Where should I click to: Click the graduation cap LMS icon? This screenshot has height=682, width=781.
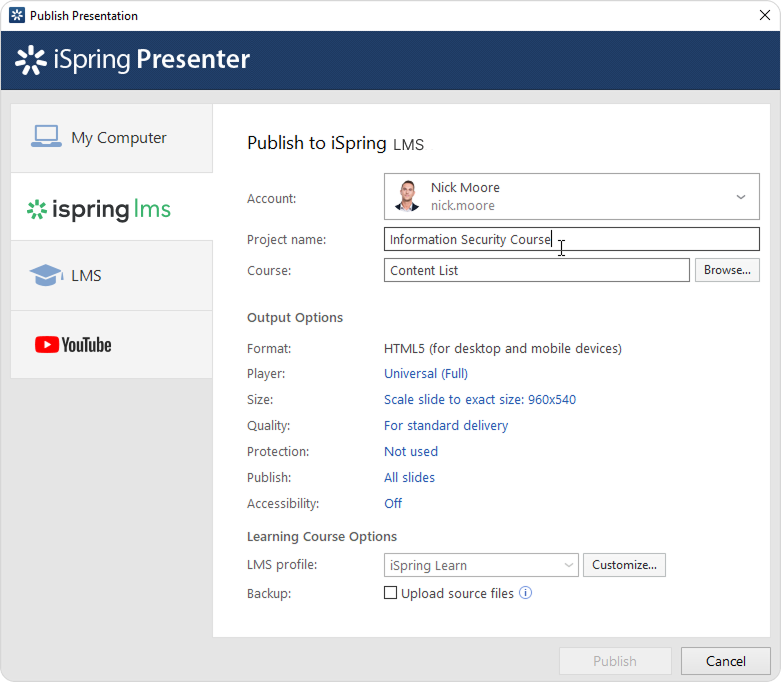46,275
